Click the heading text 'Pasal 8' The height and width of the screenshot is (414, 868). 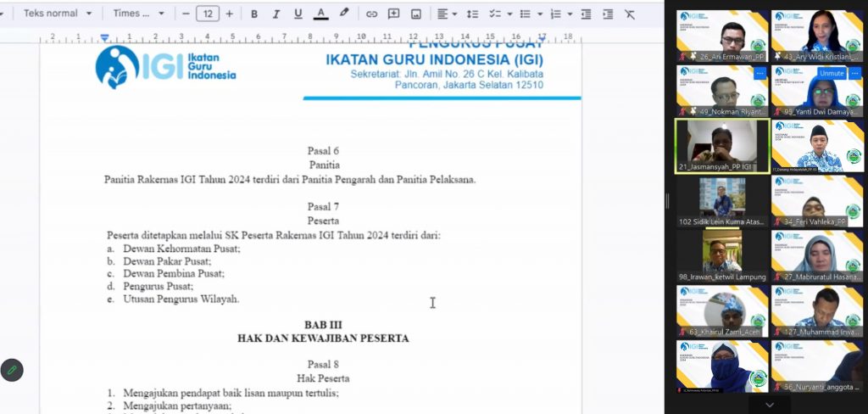323,365
